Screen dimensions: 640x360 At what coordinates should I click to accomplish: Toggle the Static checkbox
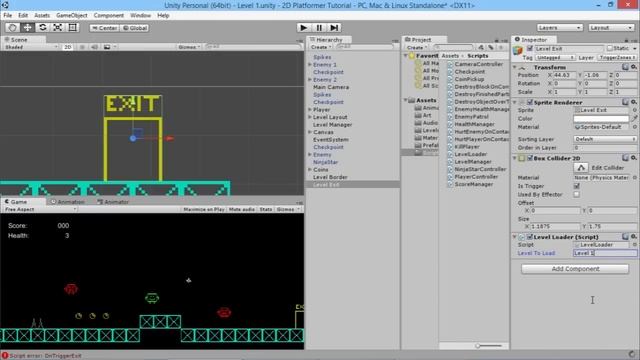pos(610,48)
